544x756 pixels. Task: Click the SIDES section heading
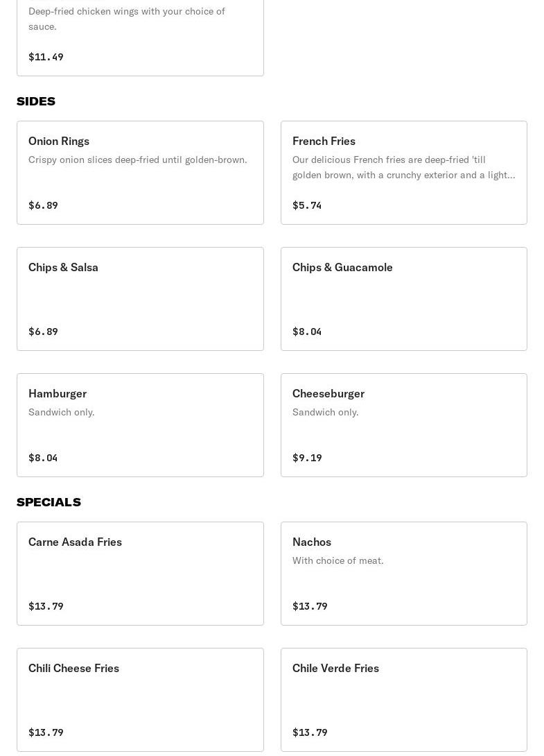pos(36,101)
